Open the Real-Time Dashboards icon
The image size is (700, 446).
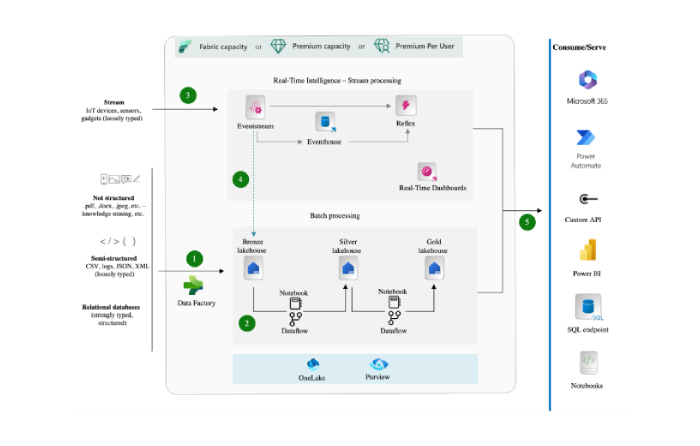427,172
